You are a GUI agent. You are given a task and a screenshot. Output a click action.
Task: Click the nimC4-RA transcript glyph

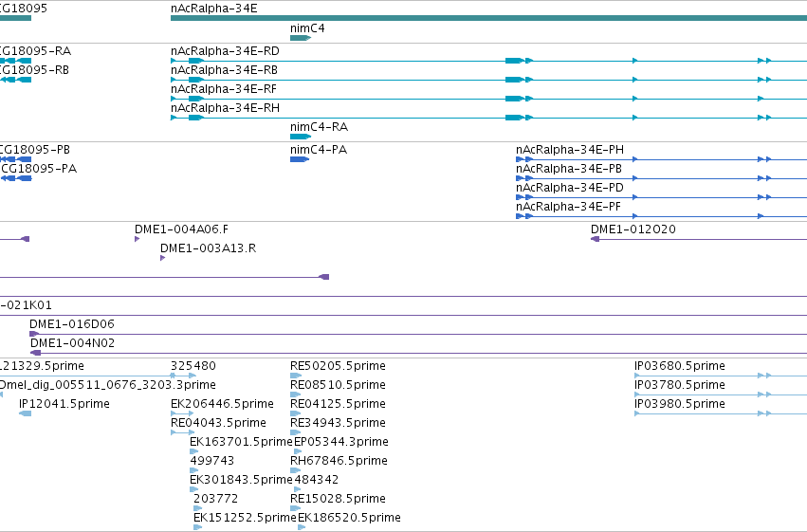tap(301, 137)
